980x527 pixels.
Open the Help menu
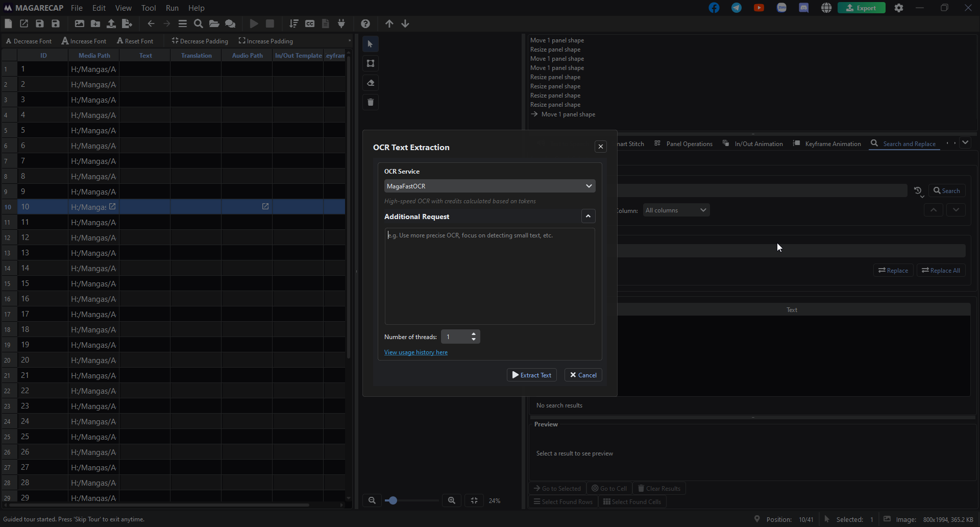(x=196, y=8)
